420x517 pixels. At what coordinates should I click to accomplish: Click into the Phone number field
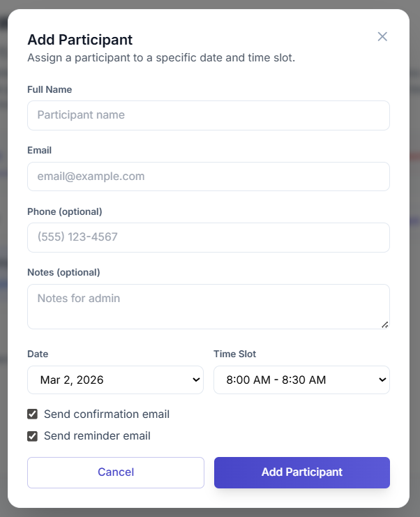(208, 237)
